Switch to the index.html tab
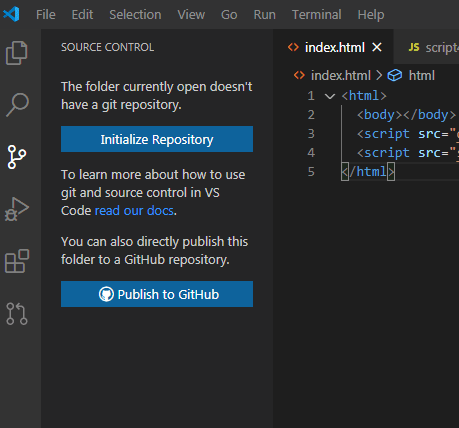Screen dimensions: 459x428 [333, 47]
